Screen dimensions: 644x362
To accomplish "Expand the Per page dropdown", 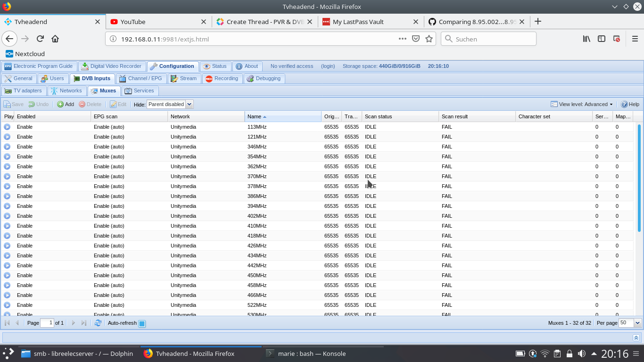I will point(638,323).
